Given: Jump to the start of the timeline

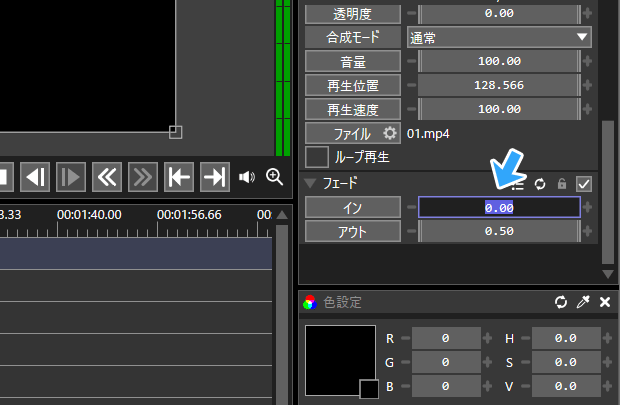Looking at the screenshot, I should [179, 177].
